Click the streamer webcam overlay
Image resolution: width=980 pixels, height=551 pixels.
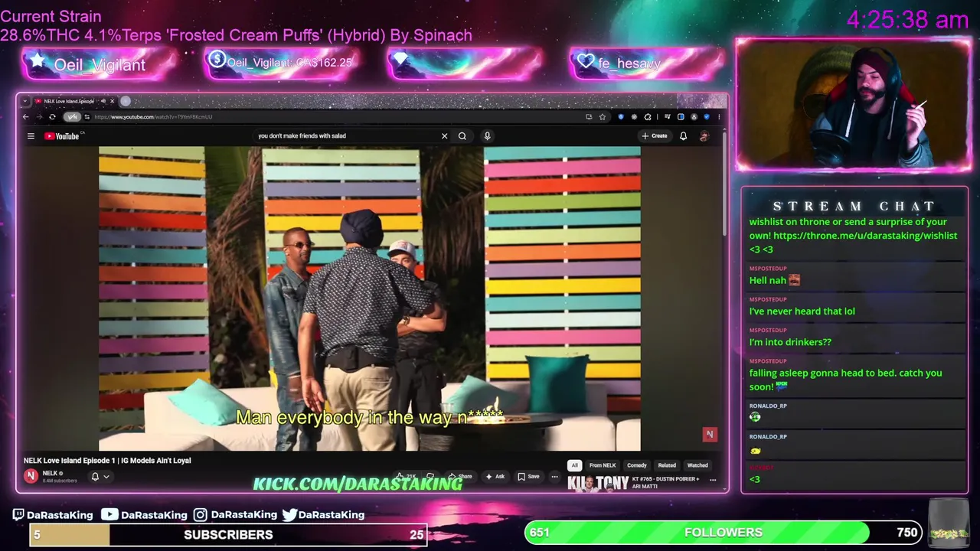tap(854, 104)
